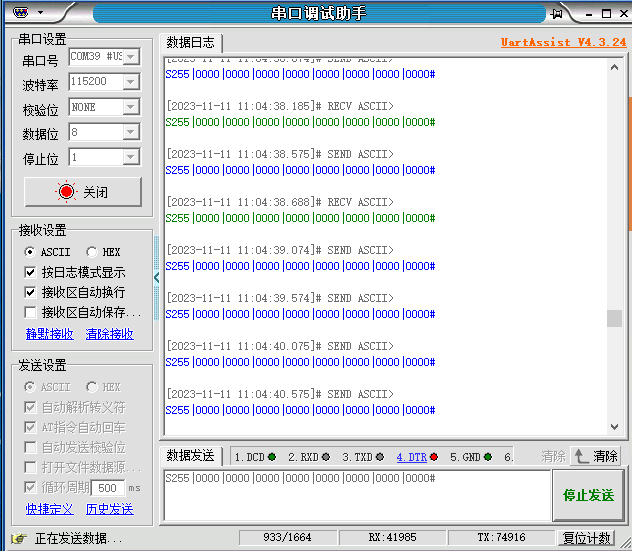Click the 关闭 port button
This screenshot has width=632, height=551.
point(83,192)
